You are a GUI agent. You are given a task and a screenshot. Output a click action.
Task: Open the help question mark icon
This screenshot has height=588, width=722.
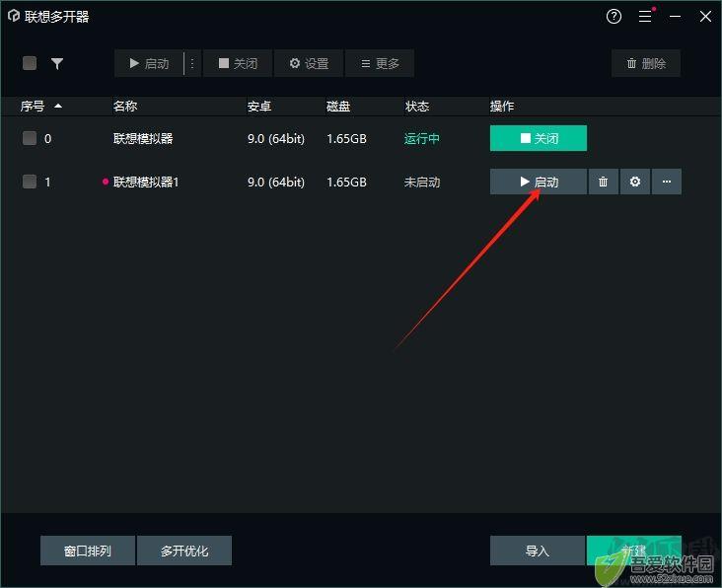tap(614, 17)
